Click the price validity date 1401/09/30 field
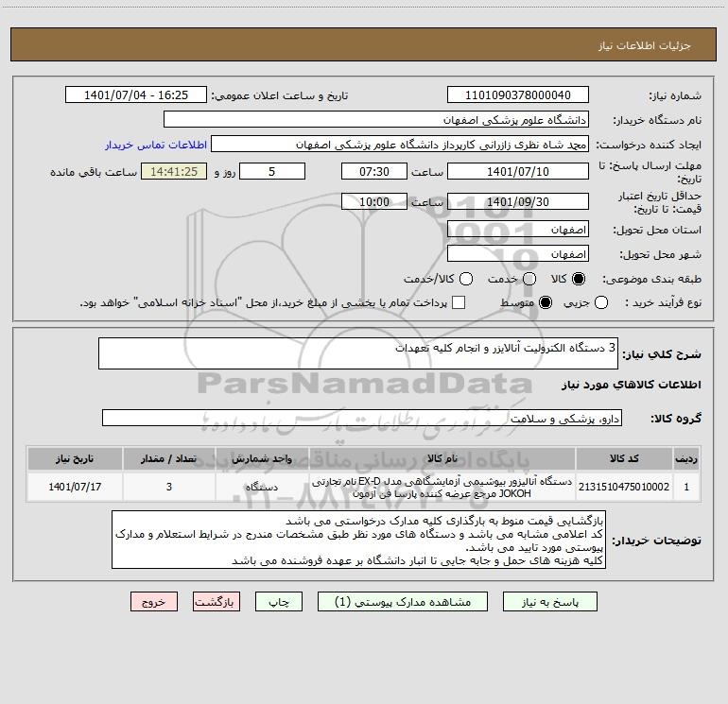Image resolution: width=728 pixels, height=704 pixels. [518, 202]
